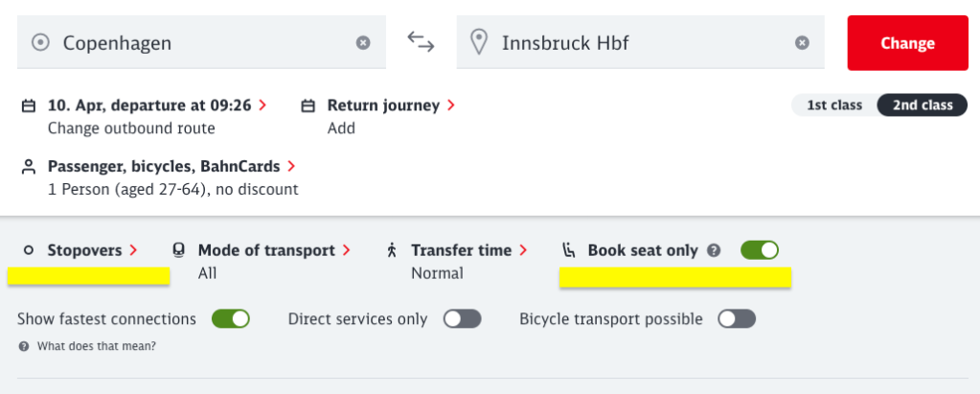Click the red Change button
980x394 pixels.
(x=907, y=43)
